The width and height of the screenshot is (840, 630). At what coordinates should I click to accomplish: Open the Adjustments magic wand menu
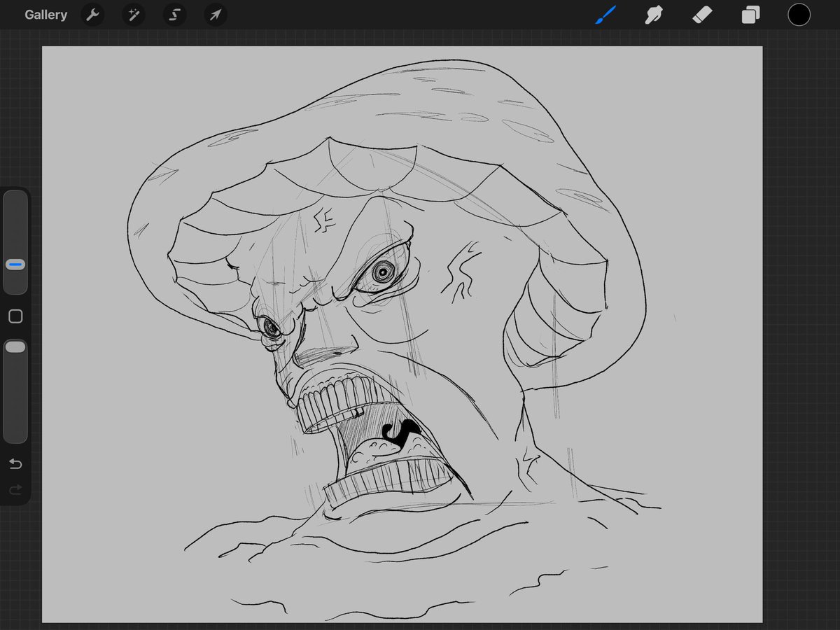(x=133, y=15)
